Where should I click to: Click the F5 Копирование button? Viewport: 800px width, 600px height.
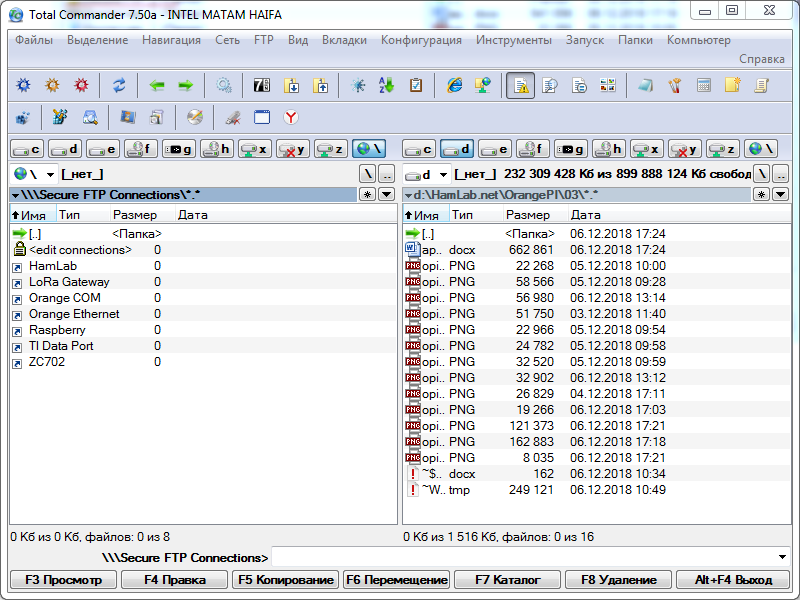point(286,580)
